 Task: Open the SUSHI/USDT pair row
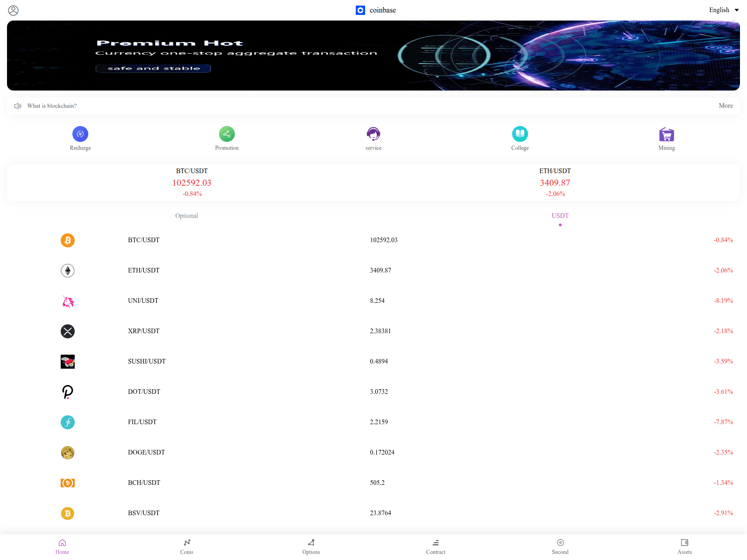(x=373, y=362)
